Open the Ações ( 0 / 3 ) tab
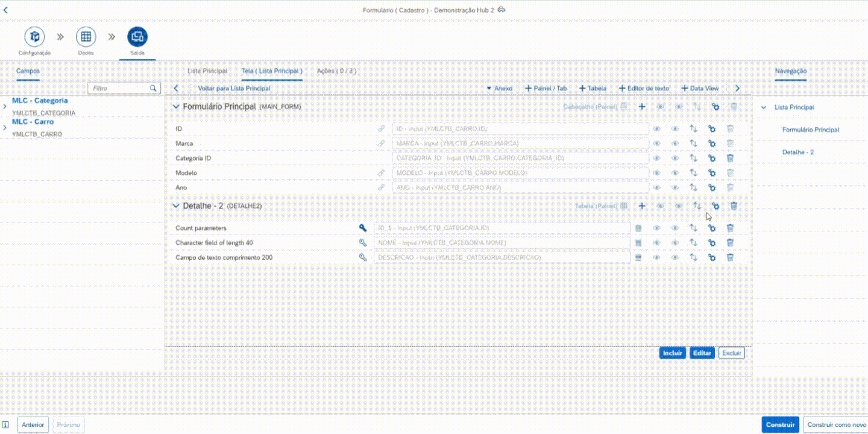This screenshot has width=868, height=434. click(x=336, y=71)
